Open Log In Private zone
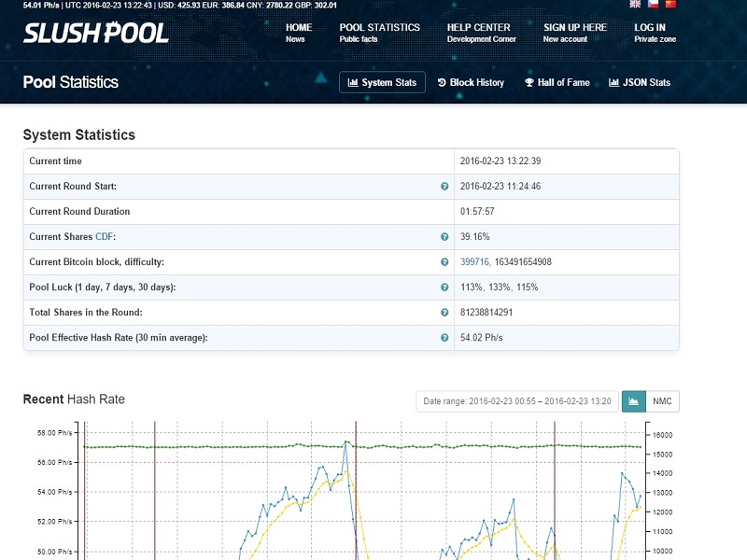 tap(655, 33)
